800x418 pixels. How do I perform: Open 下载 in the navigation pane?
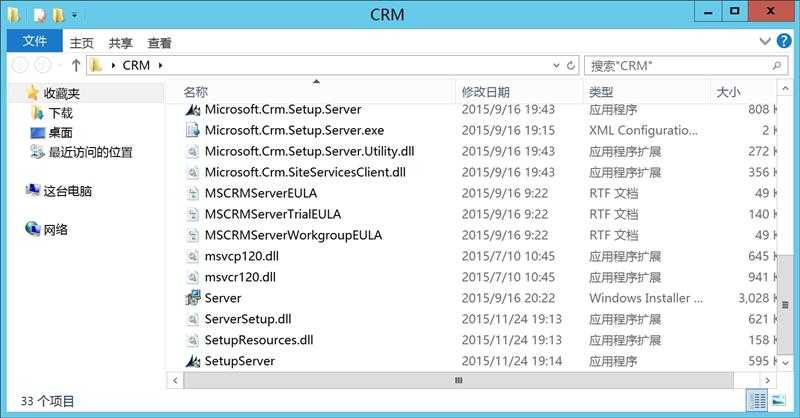60,113
